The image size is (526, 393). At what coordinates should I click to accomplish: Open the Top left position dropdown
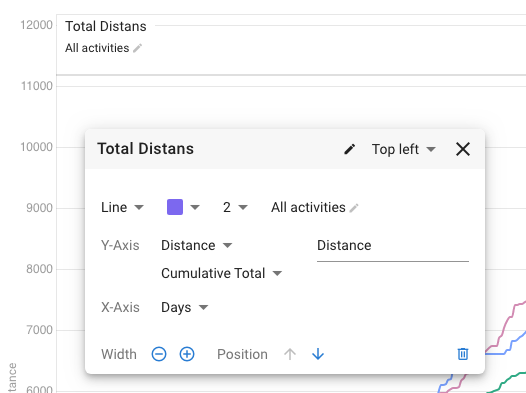coord(404,149)
